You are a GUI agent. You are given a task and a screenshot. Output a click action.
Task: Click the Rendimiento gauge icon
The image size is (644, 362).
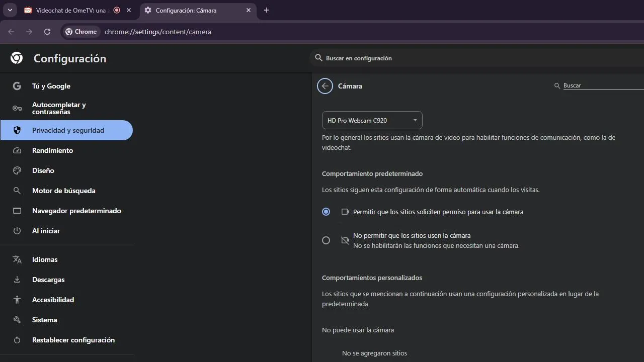coord(17,150)
